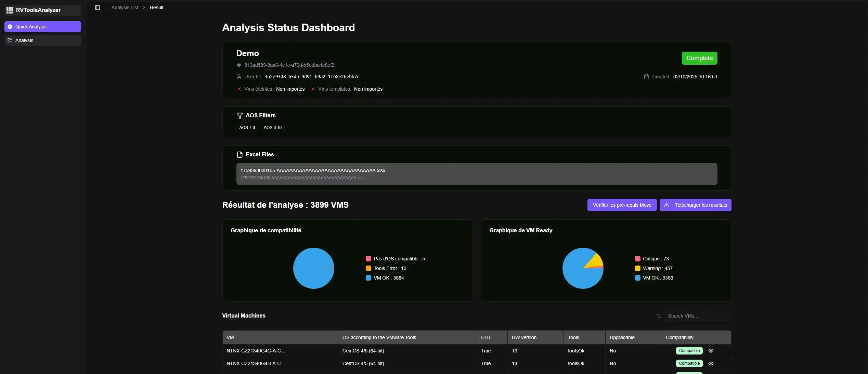Sort by the HW version column header
Viewport: 868px width, 374px height.
coord(524,337)
